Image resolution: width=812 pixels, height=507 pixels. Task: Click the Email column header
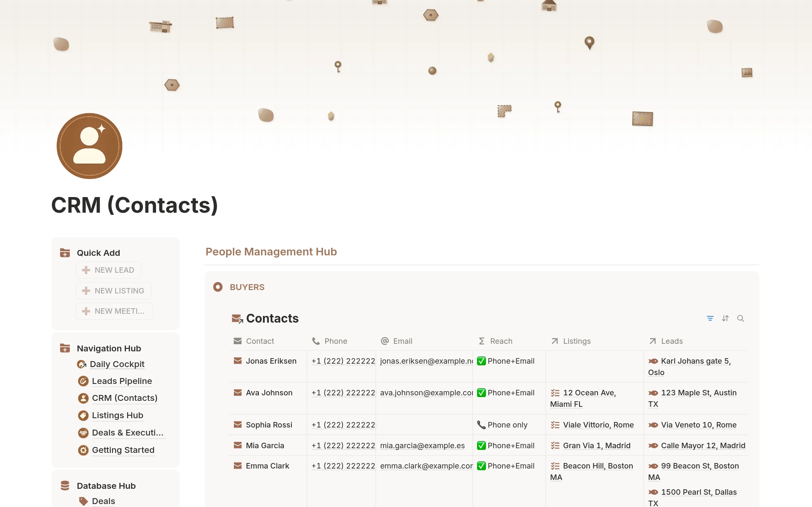pos(396,341)
